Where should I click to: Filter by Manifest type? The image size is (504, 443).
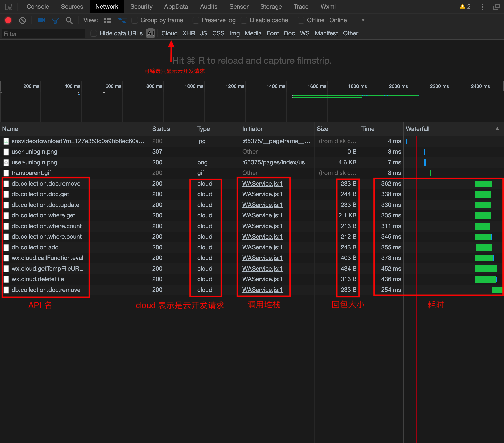(326, 33)
